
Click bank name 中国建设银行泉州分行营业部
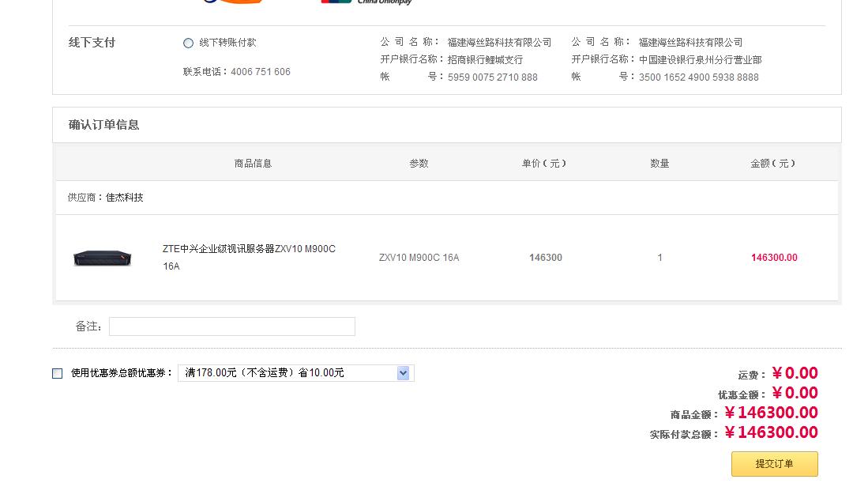[x=701, y=60]
